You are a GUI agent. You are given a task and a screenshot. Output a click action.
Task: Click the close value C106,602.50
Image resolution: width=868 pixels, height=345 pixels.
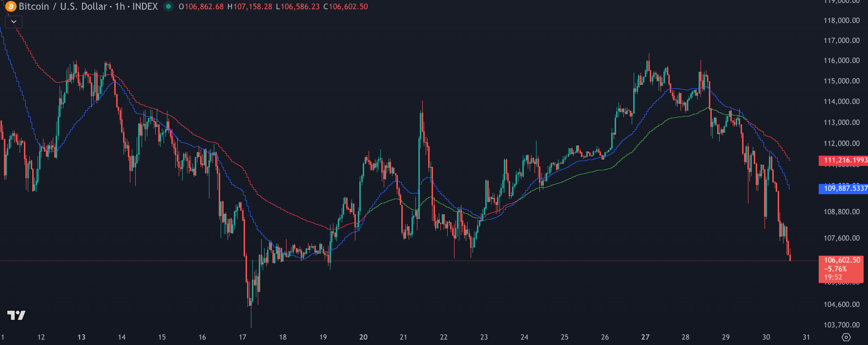[x=346, y=7]
